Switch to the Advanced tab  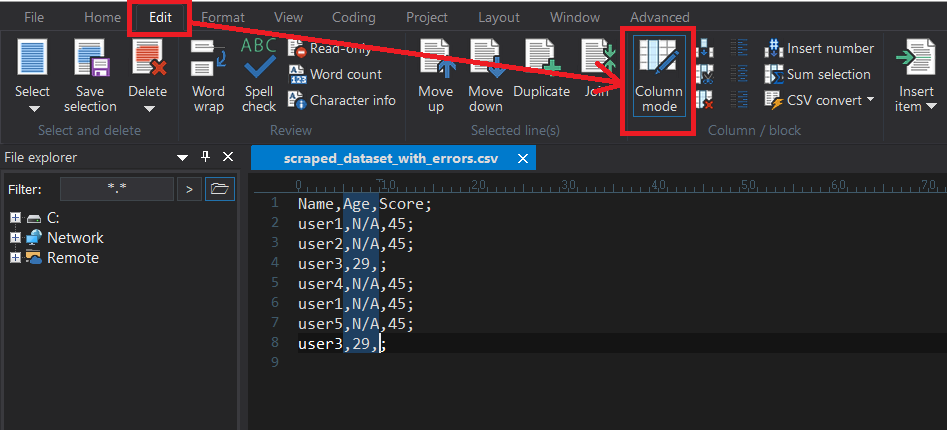pyautogui.click(x=660, y=18)
